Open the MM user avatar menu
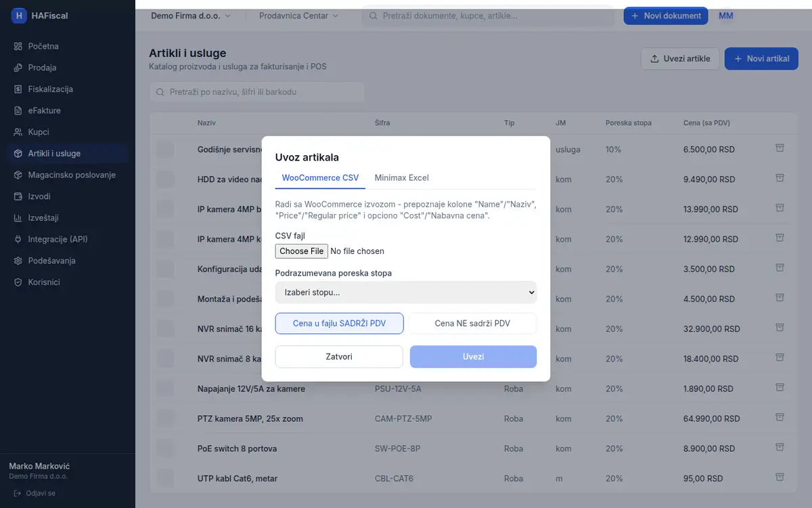 [726, 16]
